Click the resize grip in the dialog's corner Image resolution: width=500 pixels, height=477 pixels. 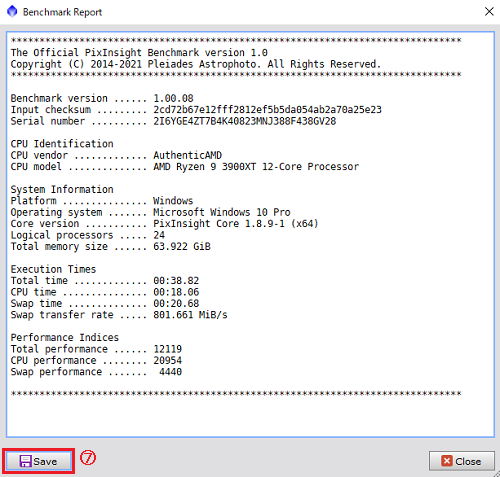coord(496,473)
